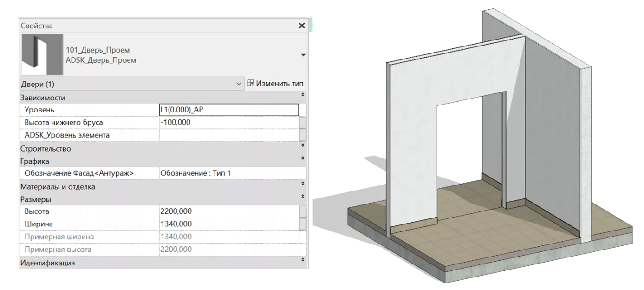Image resolution: width=644 pixels, height=290 pixels.
Task: Select the Обозначение Фасад value Тип 1
Action: tap(228, 173)
